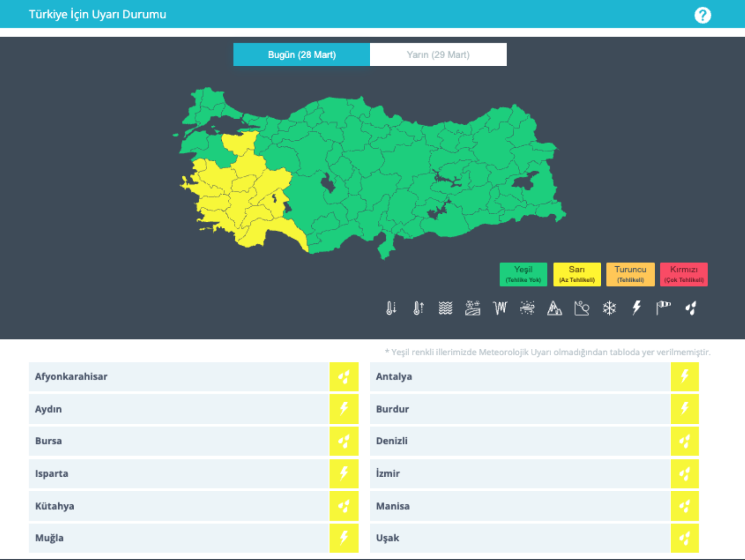
Task: Select the avalanche mountain warning icon
Action: [554, 308]
